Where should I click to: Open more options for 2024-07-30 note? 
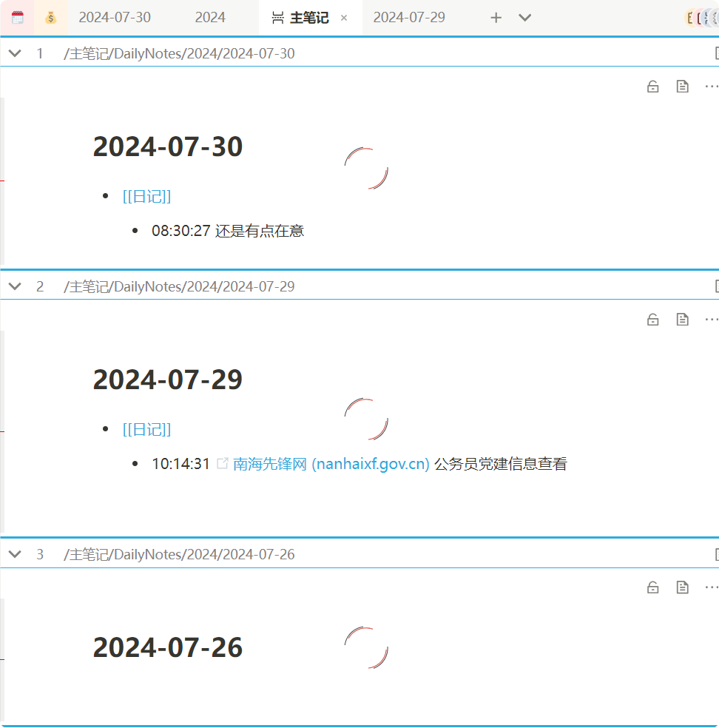(711, 87)
